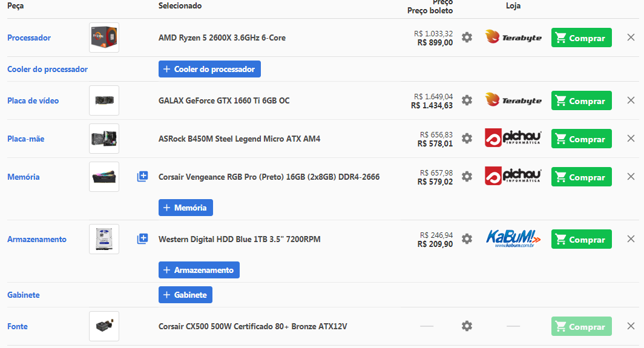
Task: Open the Placa de vídeo category link
Action: point(33,100)
